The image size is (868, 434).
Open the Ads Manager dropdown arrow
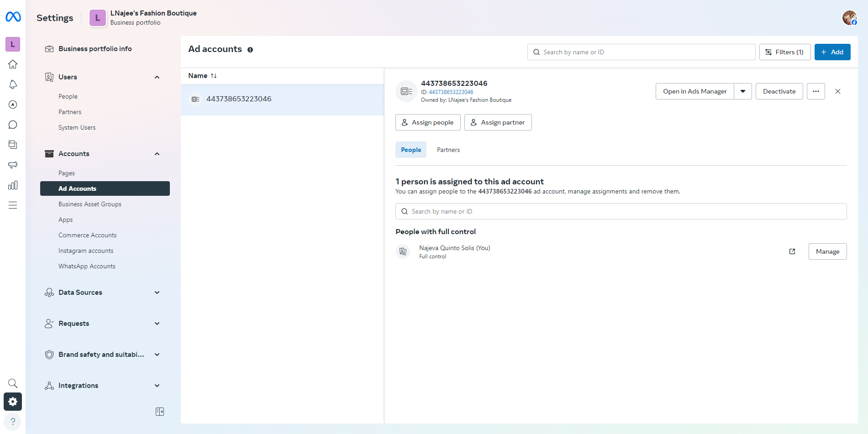tap(743, 91)
